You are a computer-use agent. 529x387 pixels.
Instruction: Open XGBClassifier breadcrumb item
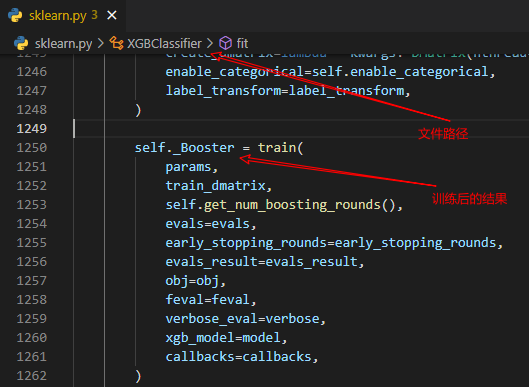164,44
